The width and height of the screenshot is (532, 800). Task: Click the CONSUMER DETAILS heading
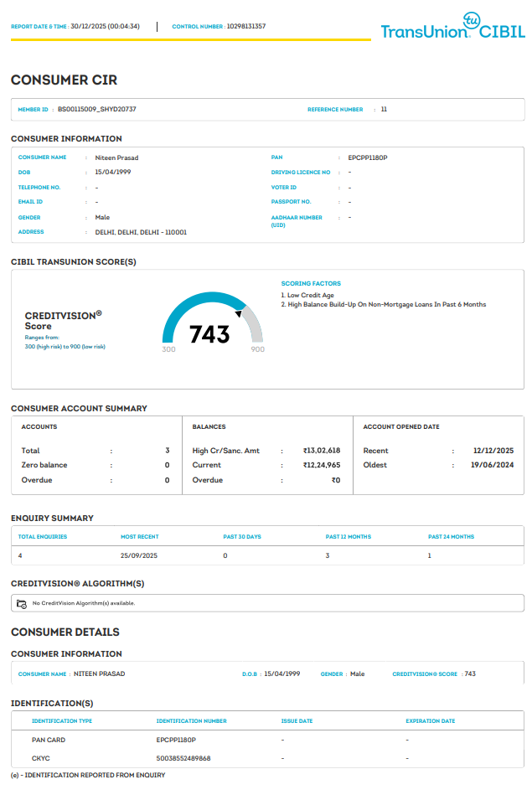click(65, 632)
